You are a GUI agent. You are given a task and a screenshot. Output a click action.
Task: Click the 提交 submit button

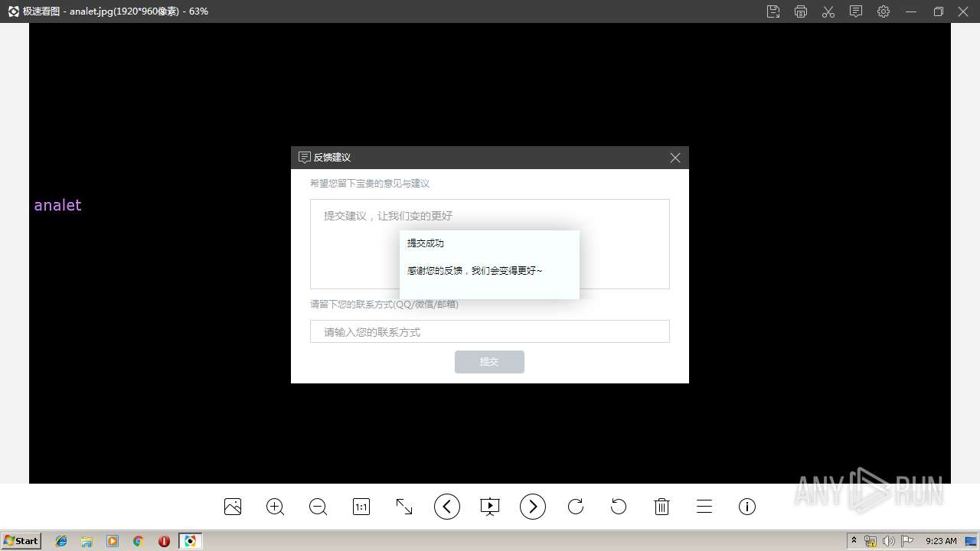click(489, 362)
